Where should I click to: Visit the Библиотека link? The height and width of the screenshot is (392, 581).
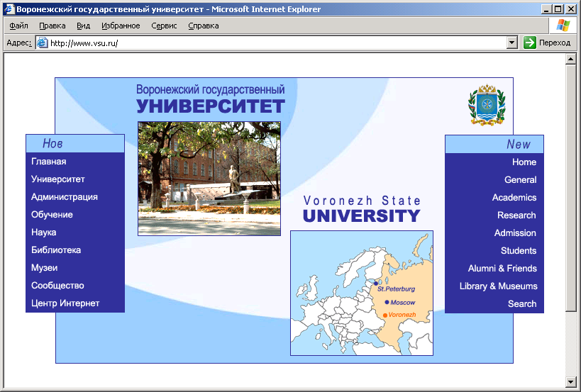pos(56,250)
